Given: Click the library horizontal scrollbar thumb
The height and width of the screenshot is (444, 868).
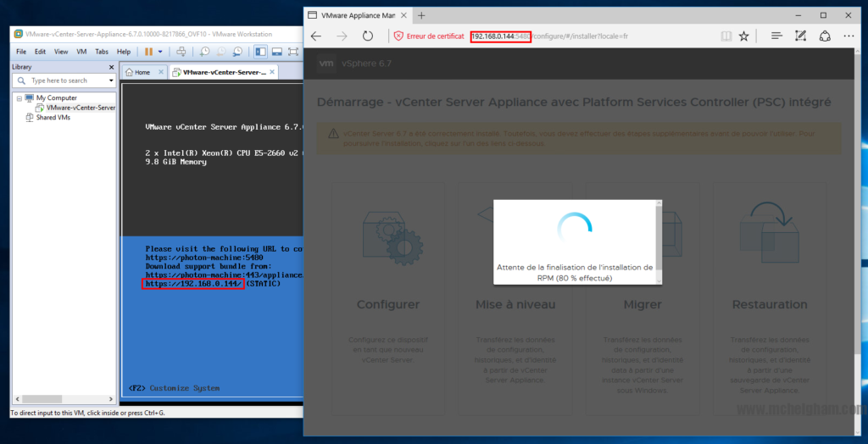Looking at the screenshot, I should point(41,398).
